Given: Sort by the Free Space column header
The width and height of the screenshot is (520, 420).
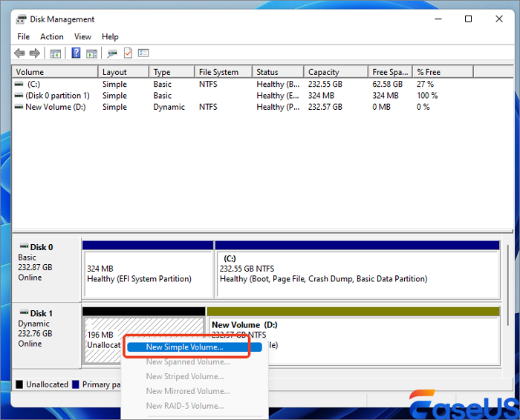Looking at the screenshot, I should (390, 72).
